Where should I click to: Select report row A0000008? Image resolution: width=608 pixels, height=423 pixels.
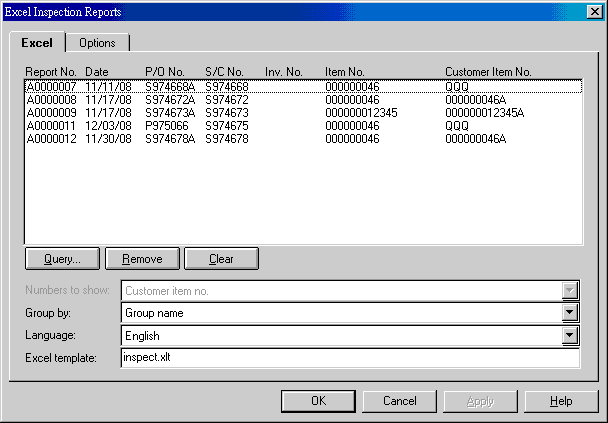point(303,100)
